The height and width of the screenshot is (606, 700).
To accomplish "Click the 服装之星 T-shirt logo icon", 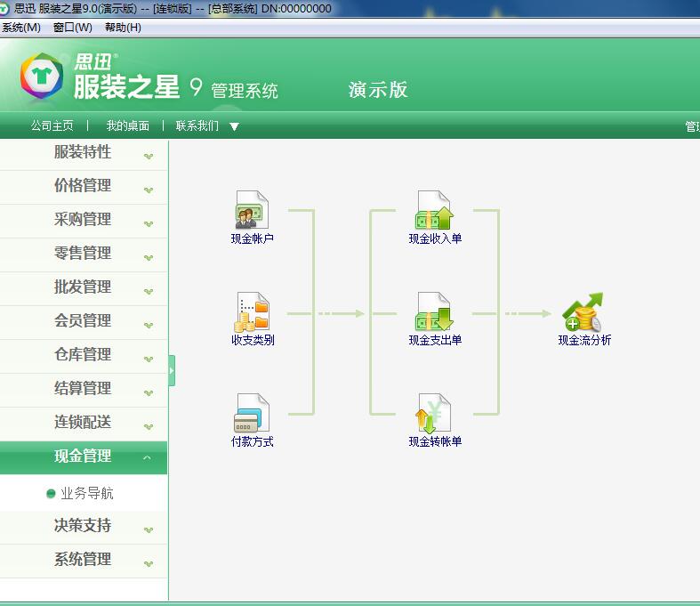I will [x=42, y=76].
